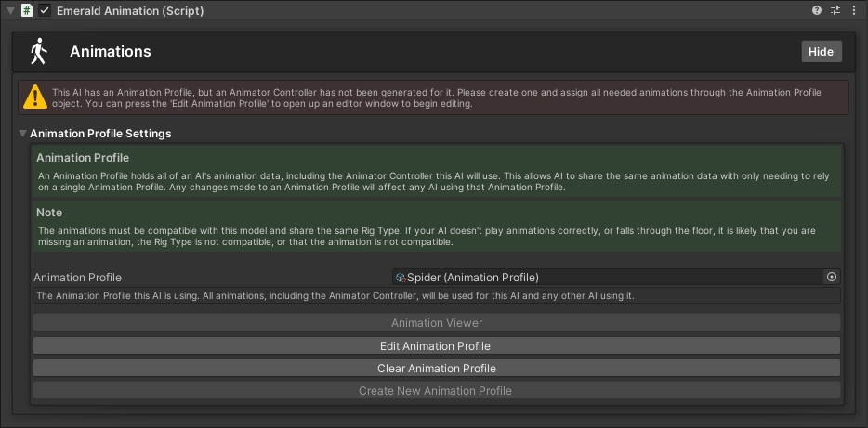Click Create New Animation Profile button
The height and width of the screenshot is (428, 868).
436,390
